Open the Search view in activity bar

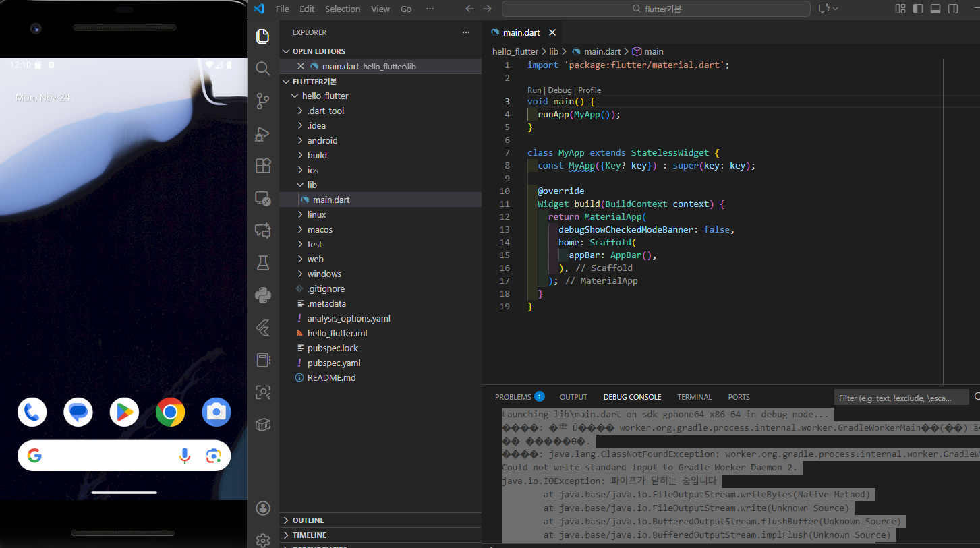(x=263, y=69)
